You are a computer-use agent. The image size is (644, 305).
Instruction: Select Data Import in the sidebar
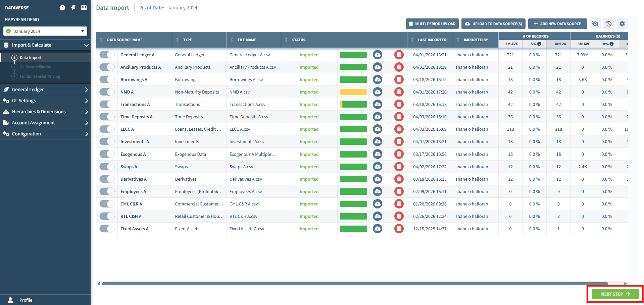pyautogui.click(x=31, y=58)
